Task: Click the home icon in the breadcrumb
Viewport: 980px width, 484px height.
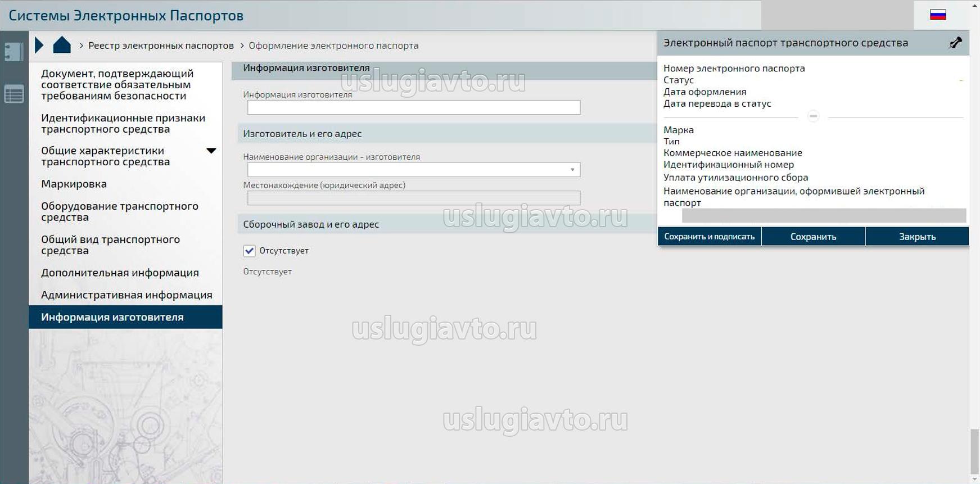Action: 62,45
